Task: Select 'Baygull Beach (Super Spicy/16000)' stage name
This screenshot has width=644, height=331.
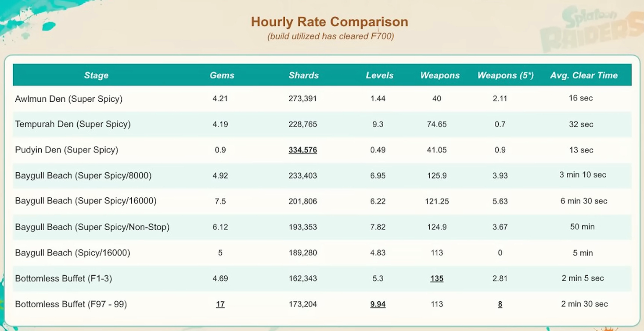Action: (86, 201)
